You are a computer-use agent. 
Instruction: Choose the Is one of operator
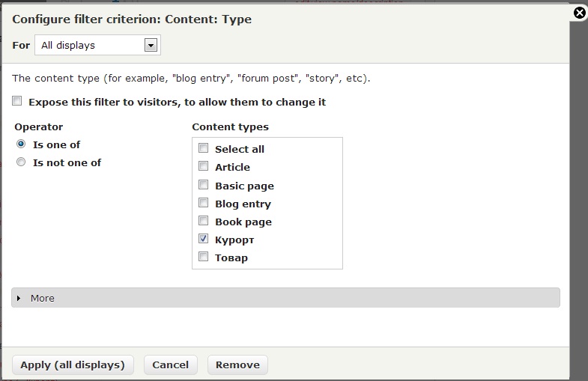pos(21,144)
